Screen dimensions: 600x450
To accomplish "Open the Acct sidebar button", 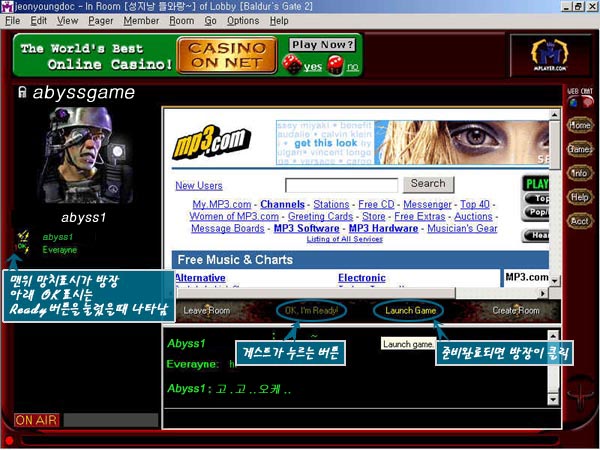I will point(578,221).
